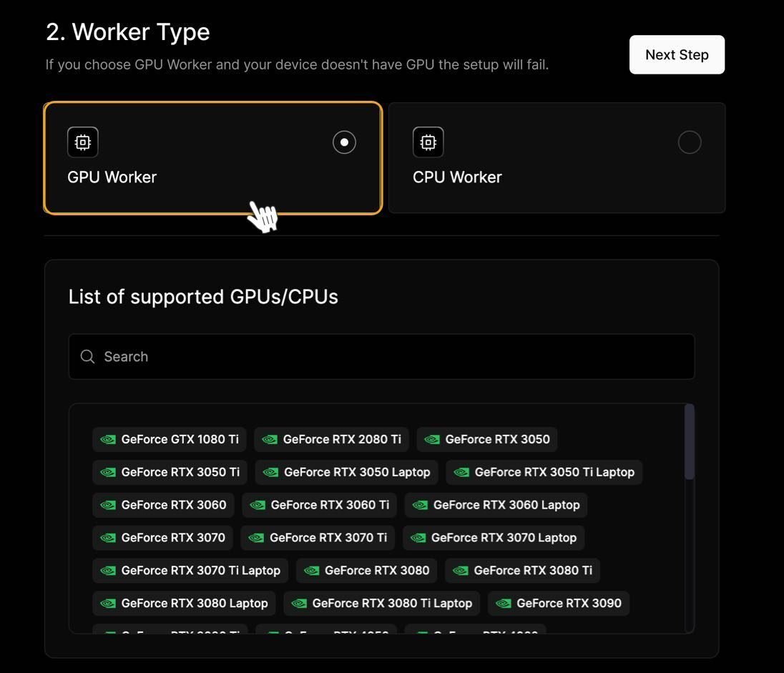
Task: Choose the CPU Worker card
Action: coord(557,158)
